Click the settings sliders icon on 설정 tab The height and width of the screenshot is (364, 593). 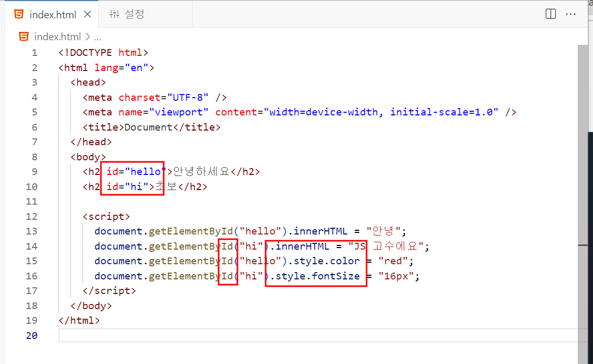(x=114, y=14)
